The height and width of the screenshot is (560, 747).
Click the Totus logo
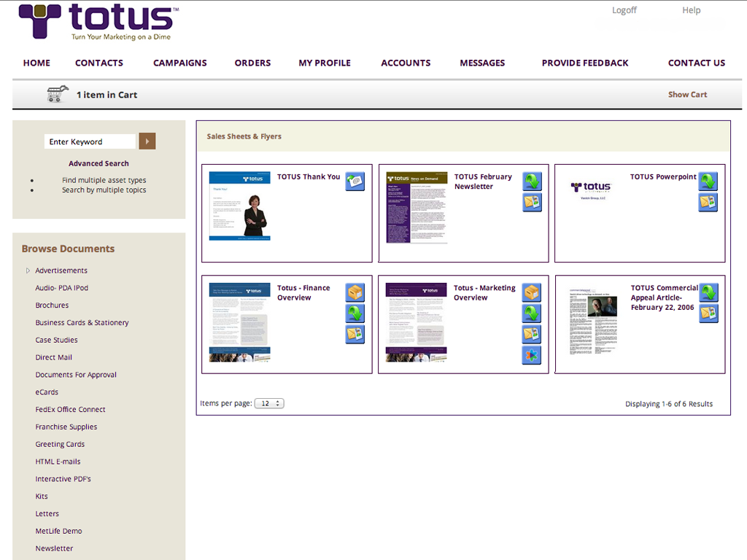click(x=98, y=22)
